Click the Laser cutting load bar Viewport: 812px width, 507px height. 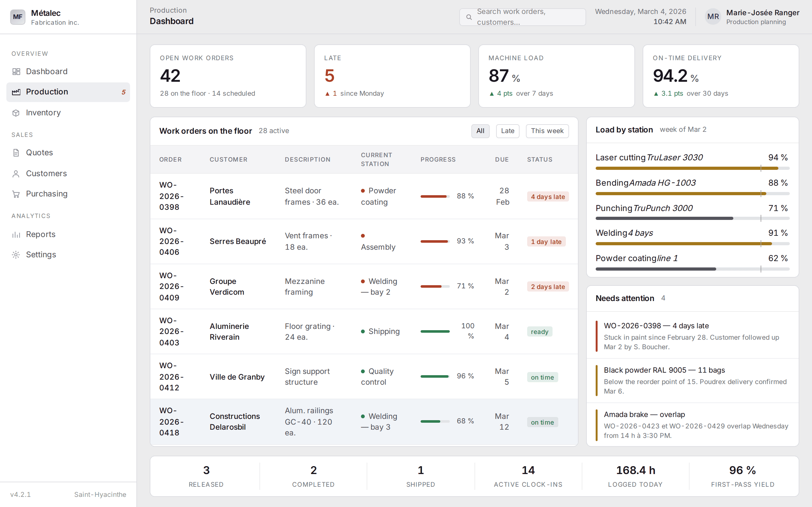point(692,168)
